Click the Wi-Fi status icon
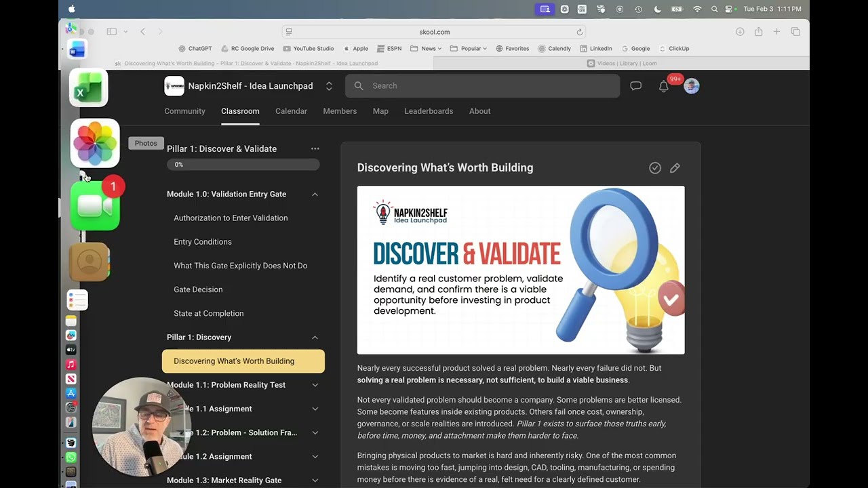Viewport: 868px width, 488px height. (697, 9)
